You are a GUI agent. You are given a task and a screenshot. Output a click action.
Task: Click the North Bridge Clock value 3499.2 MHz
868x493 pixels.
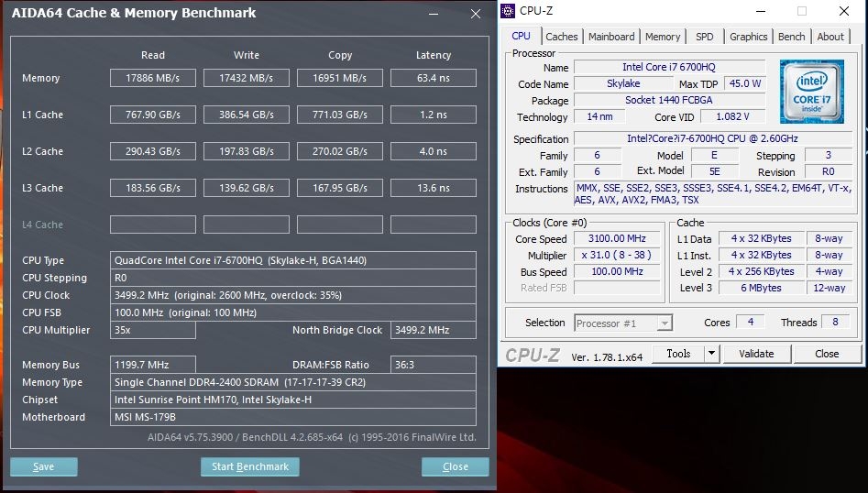click(x=434, y=330)
